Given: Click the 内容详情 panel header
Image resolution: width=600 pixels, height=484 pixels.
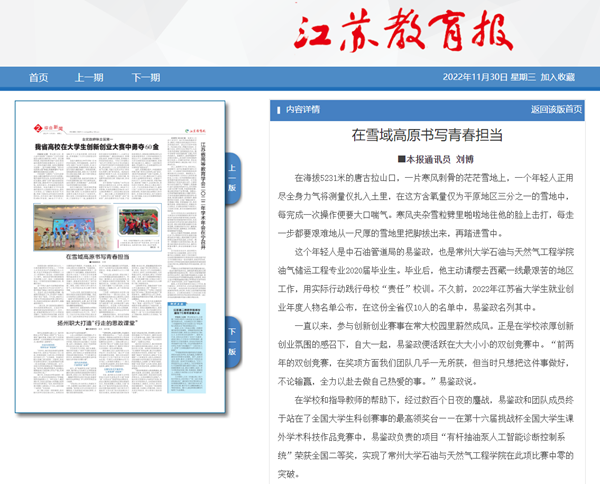Looking at the screenshot, I should [x=303, y=109].
